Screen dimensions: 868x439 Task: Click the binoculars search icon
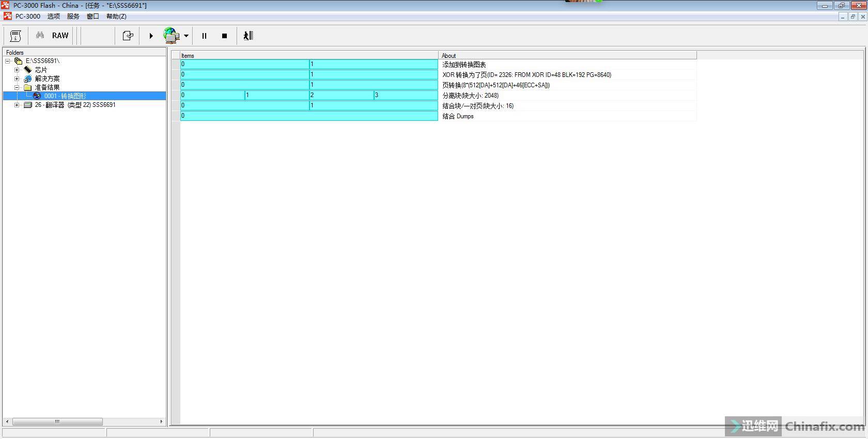coord(40,36)
